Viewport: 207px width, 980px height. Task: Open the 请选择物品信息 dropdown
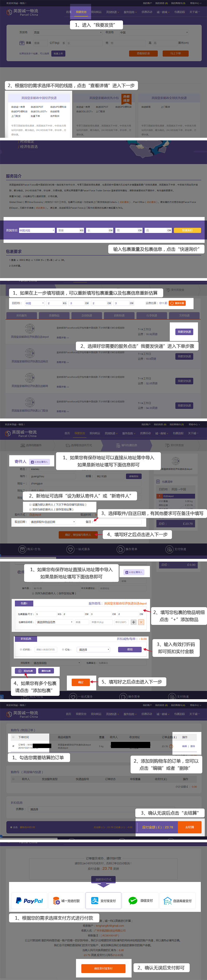point(54,622)
